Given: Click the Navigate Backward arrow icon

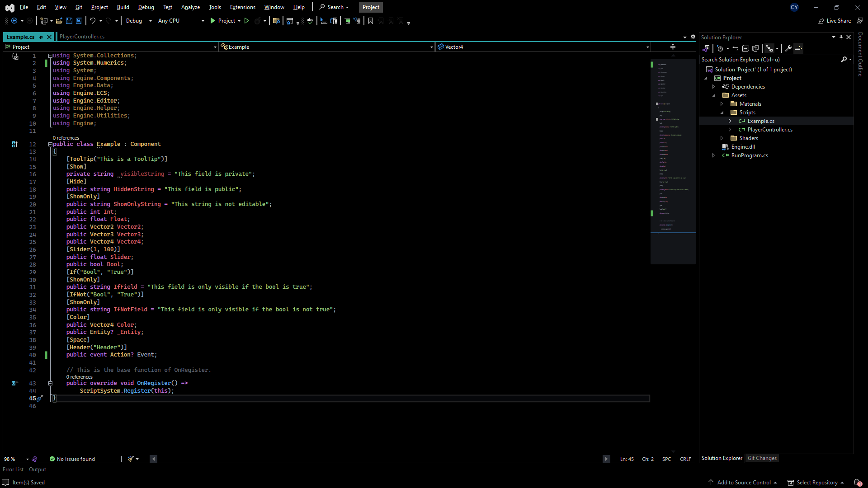Looking at the screenshot, I should [x=14, y=21].
